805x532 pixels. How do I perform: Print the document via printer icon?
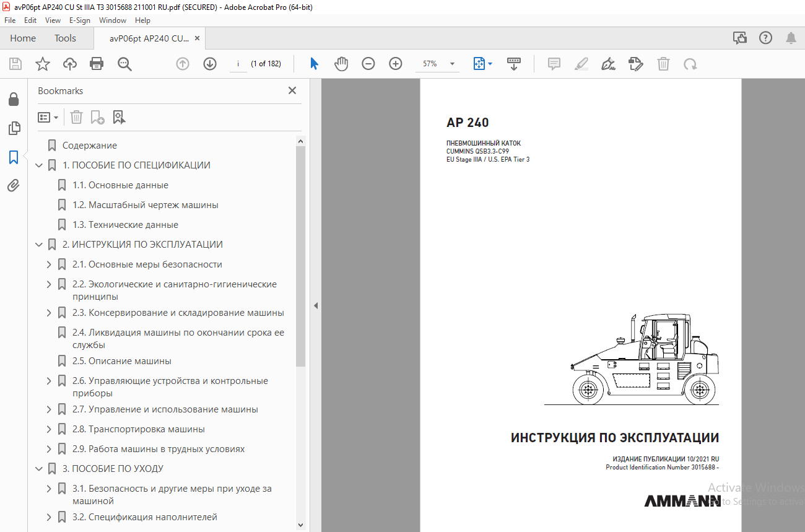[x=97, y=64]
